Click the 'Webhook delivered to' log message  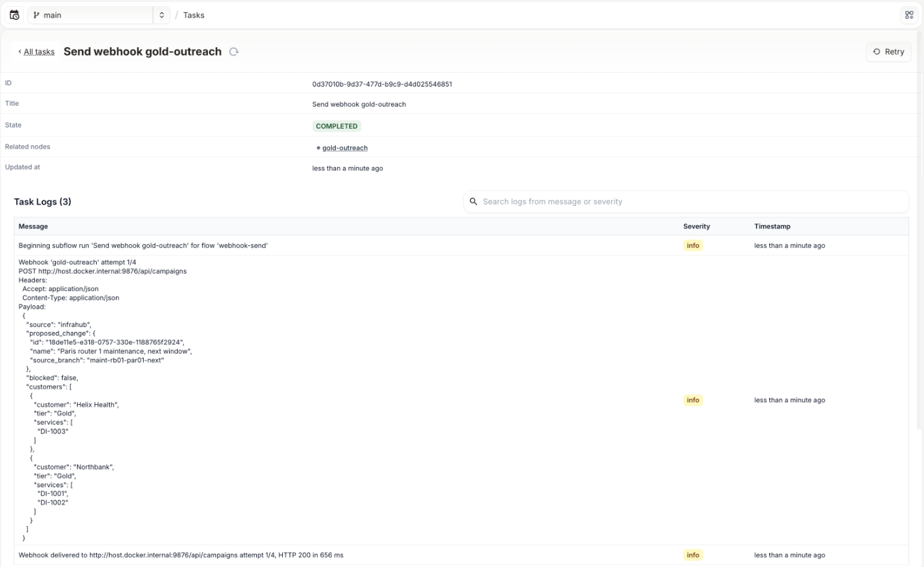[x=181, y=555]
